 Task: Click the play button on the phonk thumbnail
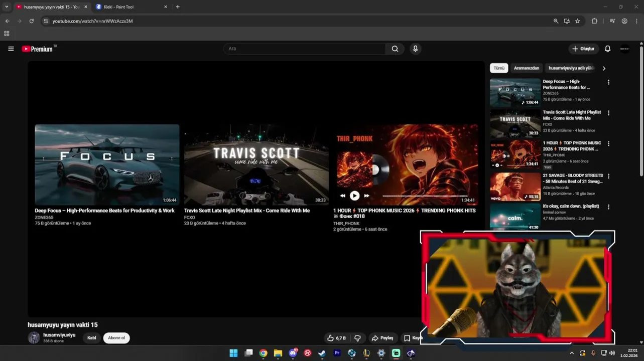point(354,196)
